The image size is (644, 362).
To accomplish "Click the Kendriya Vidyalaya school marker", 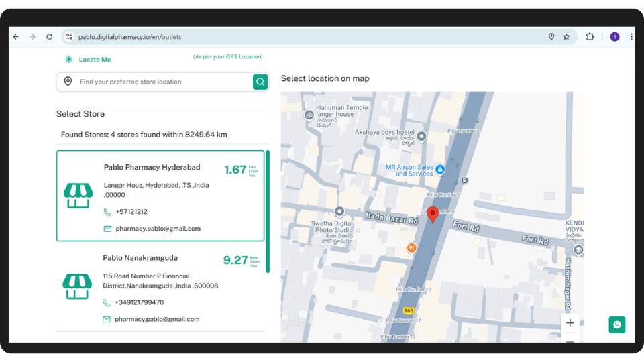I will click(x=578, y=250).
